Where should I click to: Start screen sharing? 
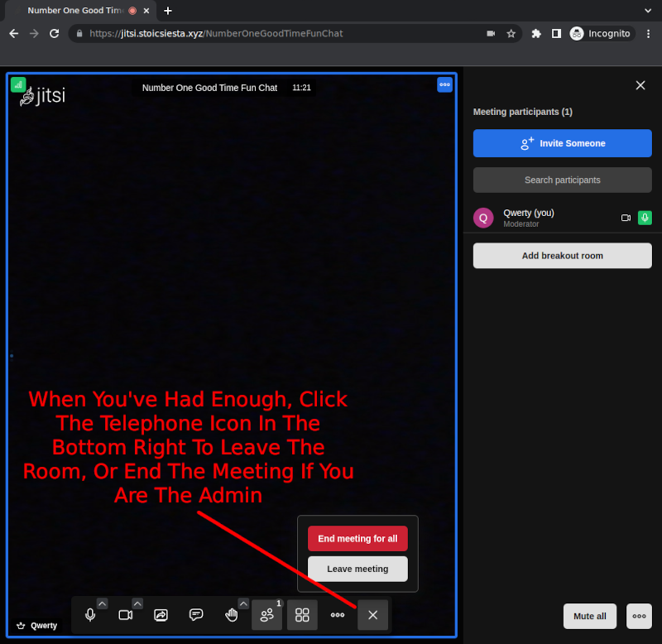161,615
